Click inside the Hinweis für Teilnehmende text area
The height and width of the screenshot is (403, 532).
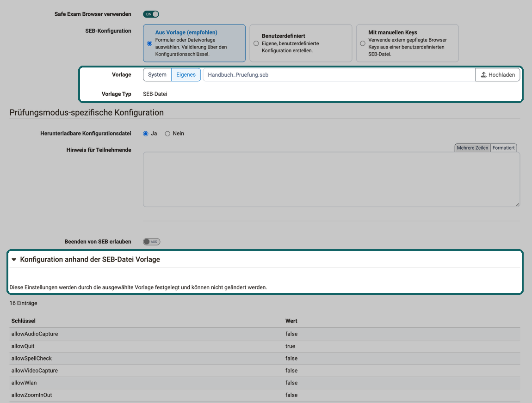coord(332,179)
